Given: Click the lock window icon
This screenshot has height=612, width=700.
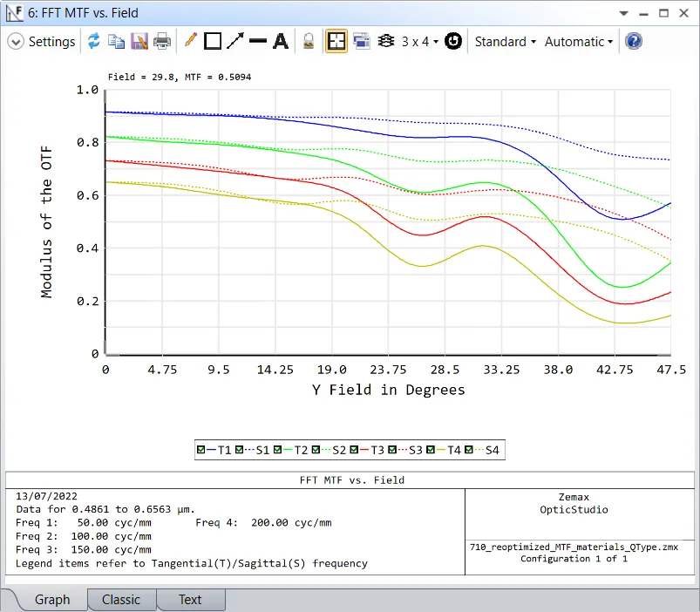Looking at the screenshot, I should click(308, 41).
